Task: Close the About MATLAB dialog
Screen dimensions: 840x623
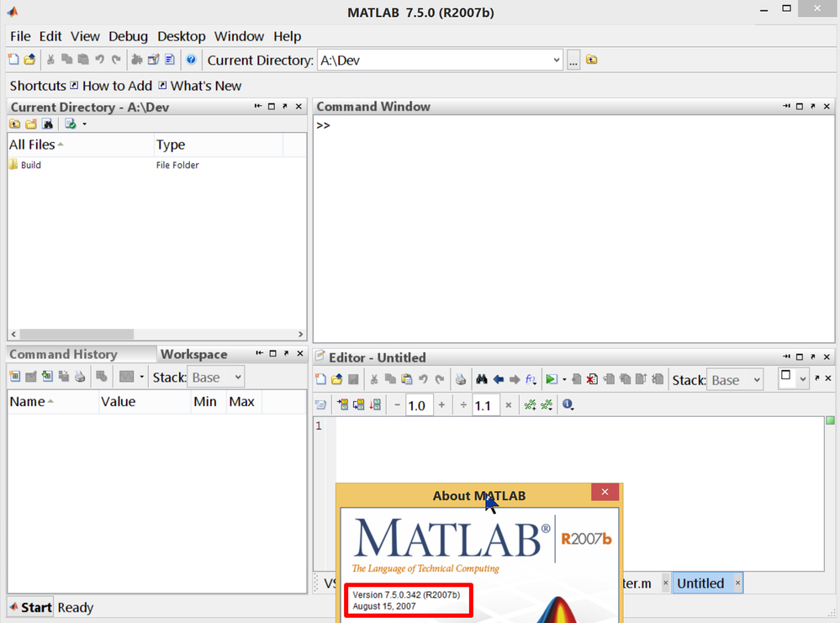Action: pyautogui.click(x=605, y=492)
